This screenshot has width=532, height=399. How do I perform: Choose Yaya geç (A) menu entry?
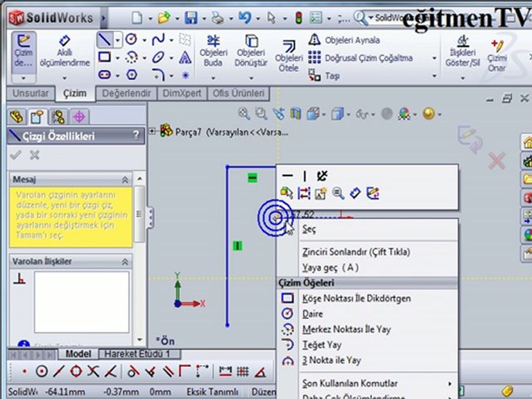pos(366,268)
